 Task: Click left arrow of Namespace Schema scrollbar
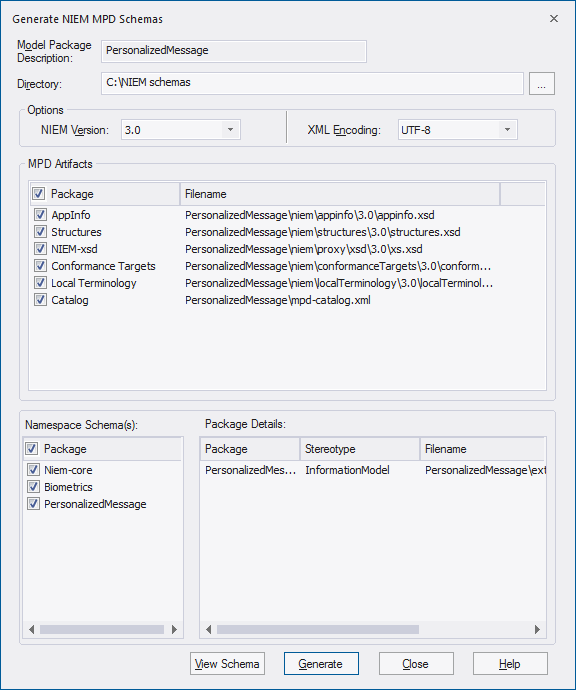31,630
